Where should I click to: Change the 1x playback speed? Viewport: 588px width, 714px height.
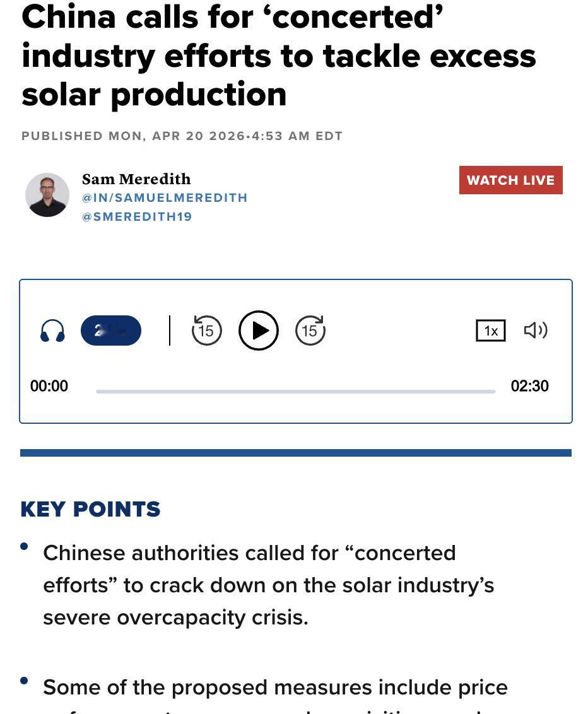click(x=490, y=331)
